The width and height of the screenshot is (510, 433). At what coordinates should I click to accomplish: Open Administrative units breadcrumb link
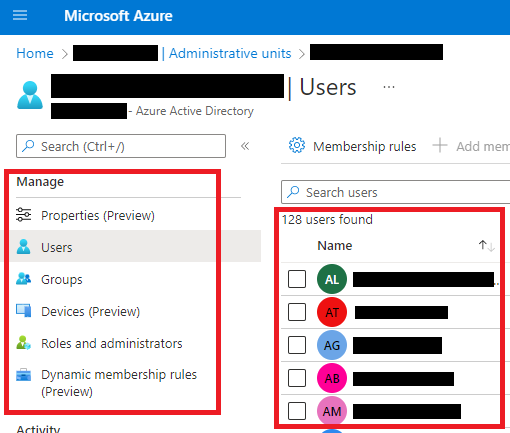pyautogui.click(x=230, y=53)
